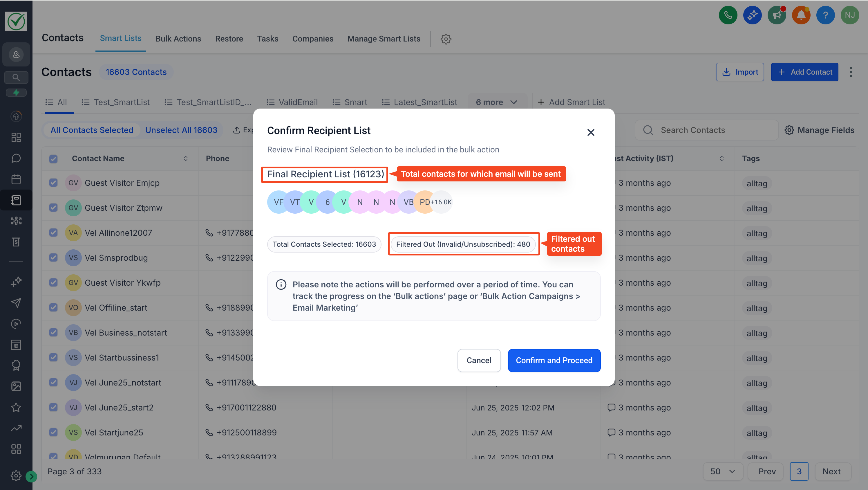Close the Confirm Recipient List dialog
Image resolution: width=868 pixels, height=490 pixels.
click(x=590, y=132)
